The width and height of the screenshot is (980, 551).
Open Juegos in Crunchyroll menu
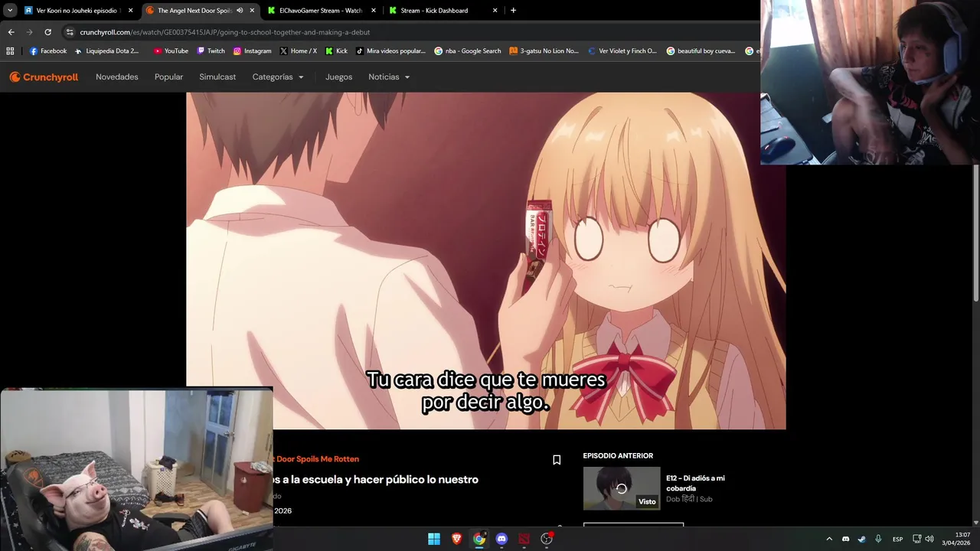(x=338, y=77)
